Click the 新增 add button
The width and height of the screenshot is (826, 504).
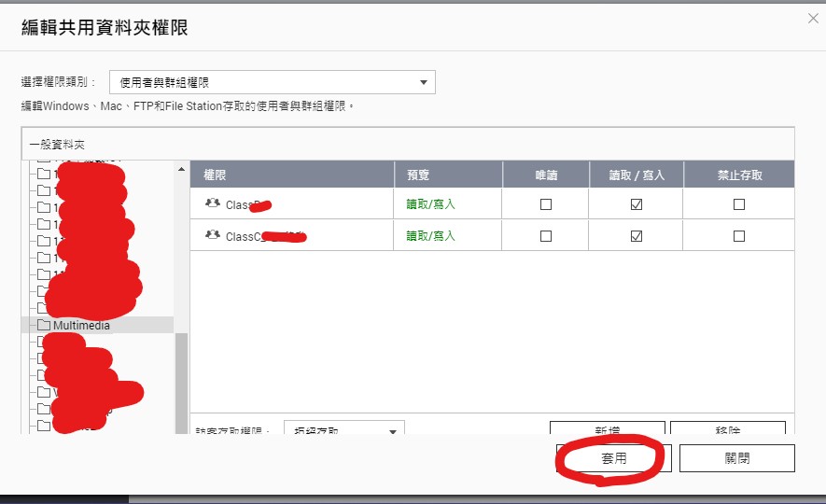coord(607,429)
